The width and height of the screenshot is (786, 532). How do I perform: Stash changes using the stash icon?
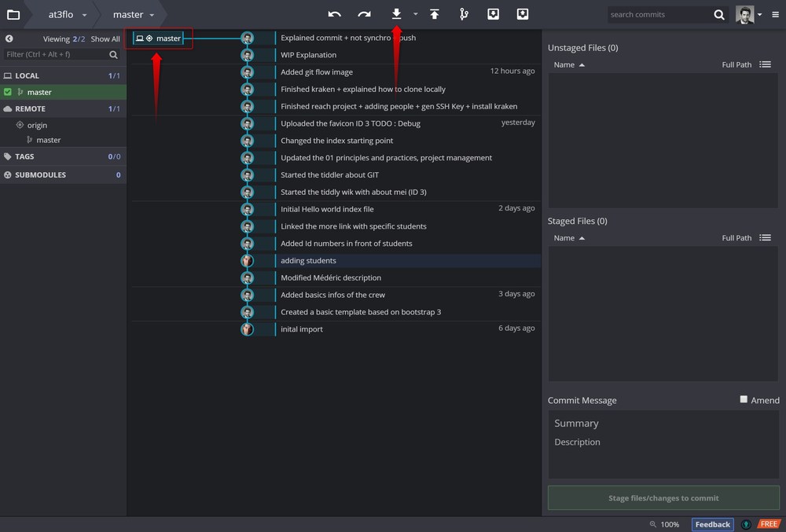(494, 14)
